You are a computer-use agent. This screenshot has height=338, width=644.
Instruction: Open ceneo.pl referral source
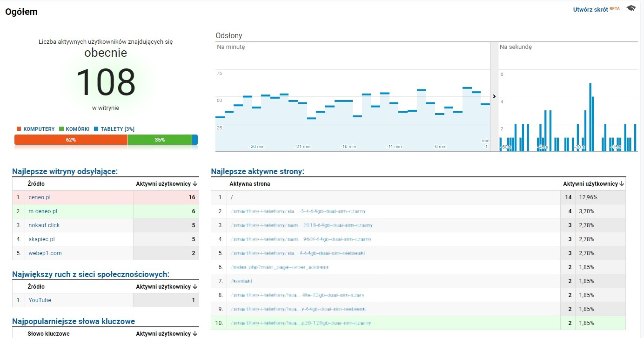click(39, 197)
